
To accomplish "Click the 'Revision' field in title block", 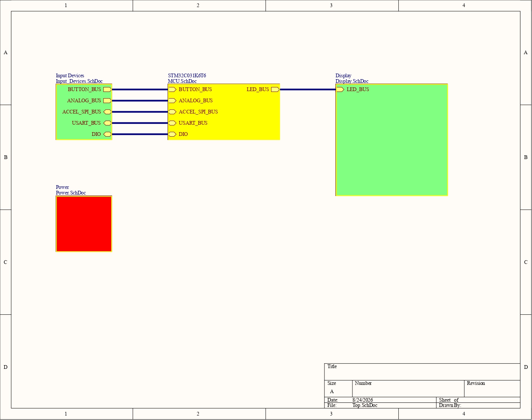I will (x=492, y=389).
